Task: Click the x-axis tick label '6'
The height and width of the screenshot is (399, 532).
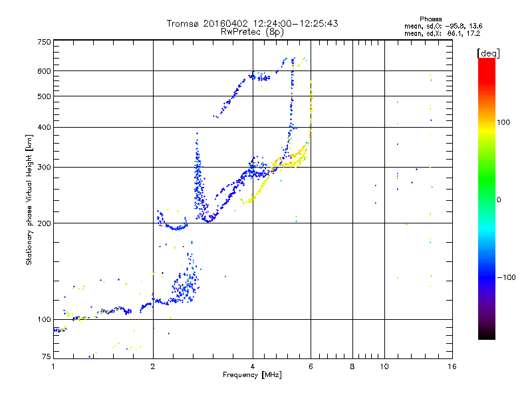Action: 311,366
